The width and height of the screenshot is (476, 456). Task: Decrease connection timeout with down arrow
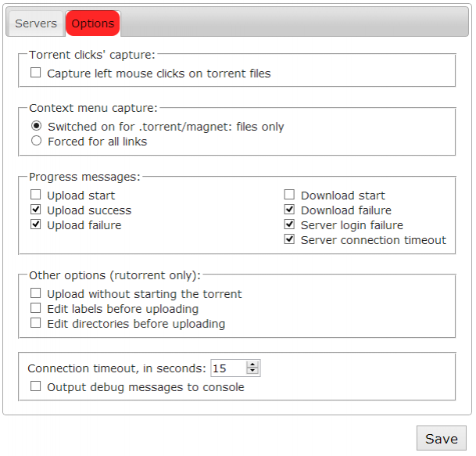click(x=252, y=372)
